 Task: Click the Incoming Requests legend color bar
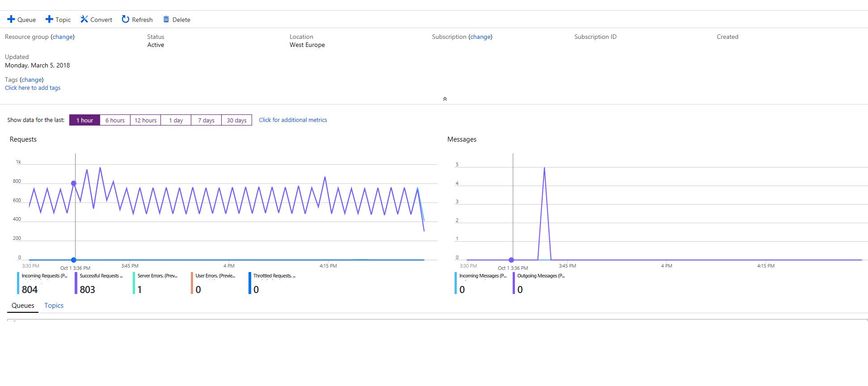[x=18, y=283]
